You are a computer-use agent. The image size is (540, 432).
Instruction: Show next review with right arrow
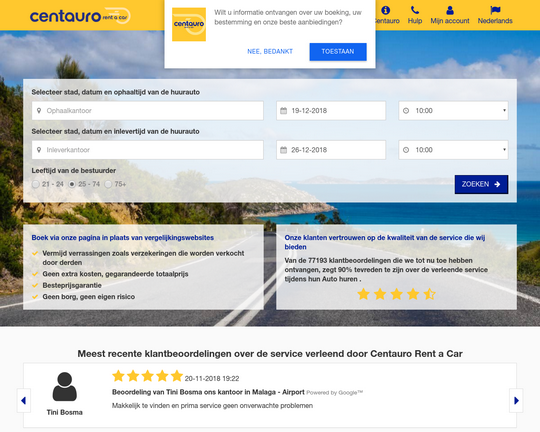(516, 400)
